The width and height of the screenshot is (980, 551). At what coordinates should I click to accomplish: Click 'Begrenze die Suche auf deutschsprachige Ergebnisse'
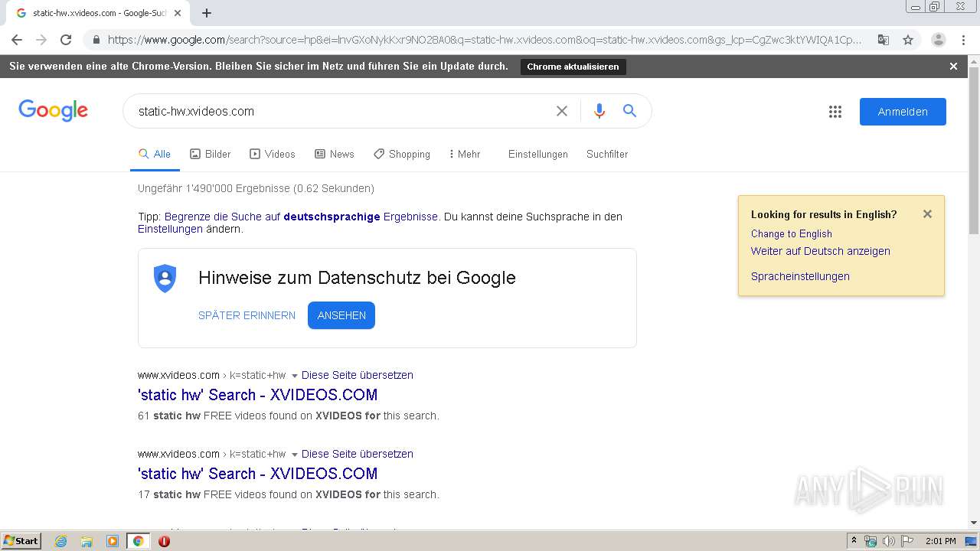pos(301,217)
